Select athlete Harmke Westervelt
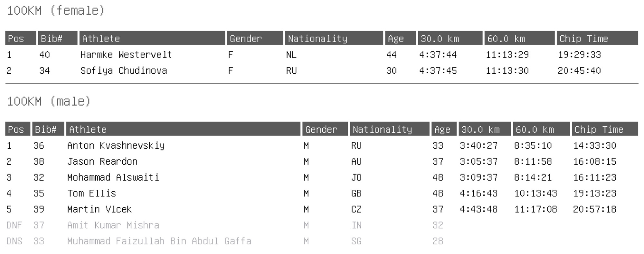Image resolution: width=644 pixels, height=254 pixels. 126,55
